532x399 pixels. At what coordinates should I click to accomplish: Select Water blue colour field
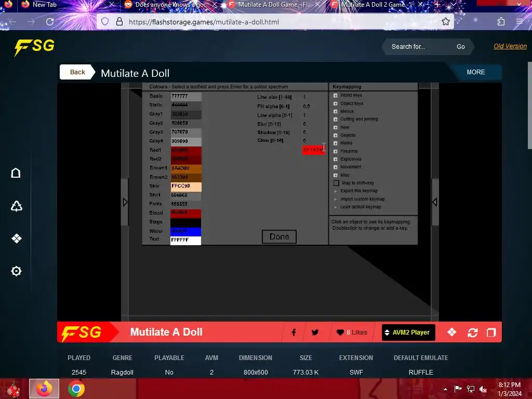(x=186, y=231)
